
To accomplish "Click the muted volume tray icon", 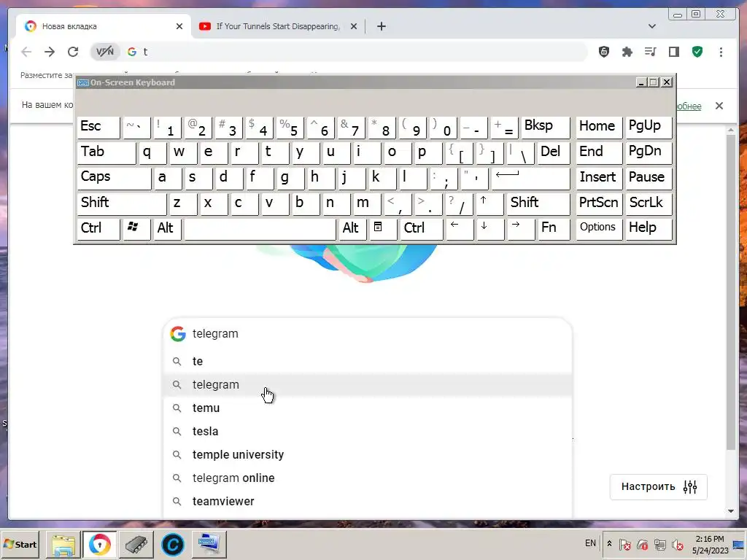I will 677,544.
